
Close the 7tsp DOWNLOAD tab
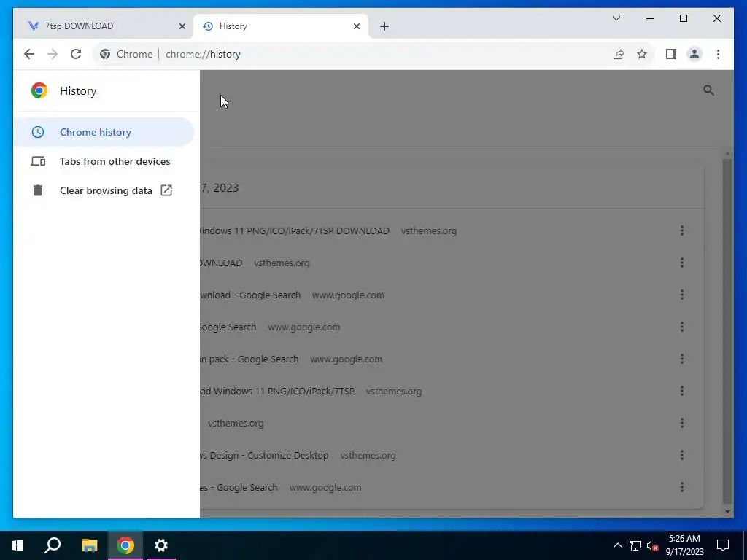tap(182, 26)
